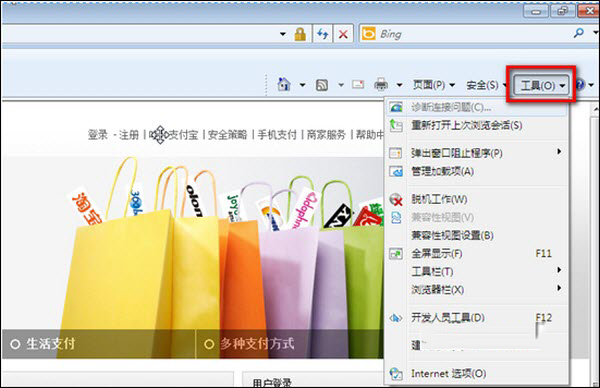Click the Help question mark icon
This screenshot has width=600, height=388.
click(x=580, y=85)
